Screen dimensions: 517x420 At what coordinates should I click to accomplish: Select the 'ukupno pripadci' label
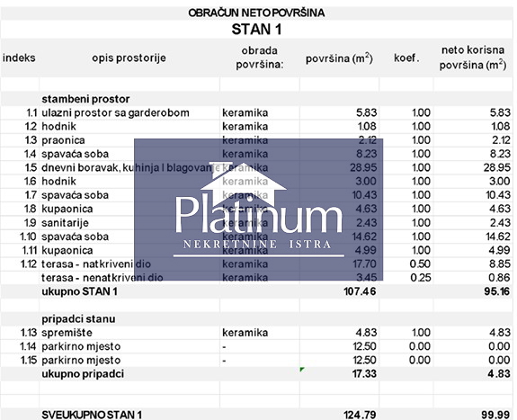pyautogui.click(x=83, y=374)
